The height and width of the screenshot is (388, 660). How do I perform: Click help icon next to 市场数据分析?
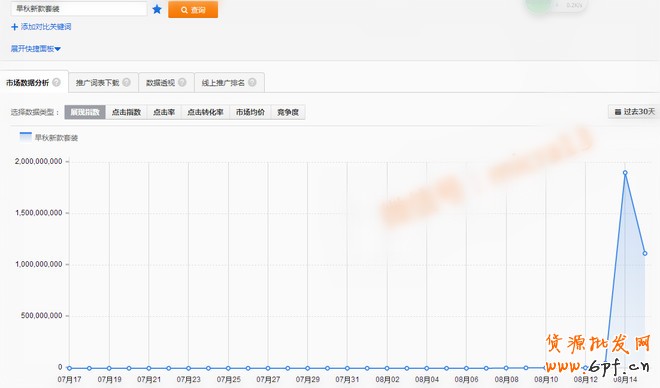click(x=56, y=82)
